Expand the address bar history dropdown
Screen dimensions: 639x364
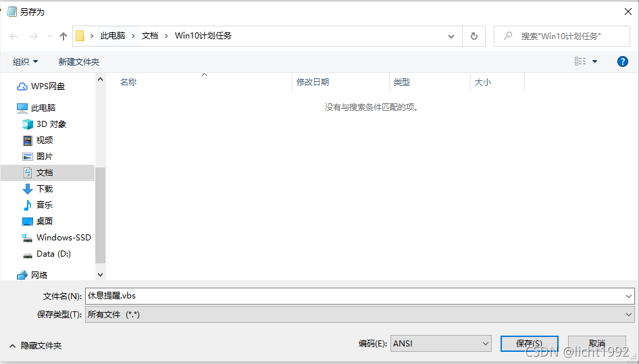click(451, 36)
